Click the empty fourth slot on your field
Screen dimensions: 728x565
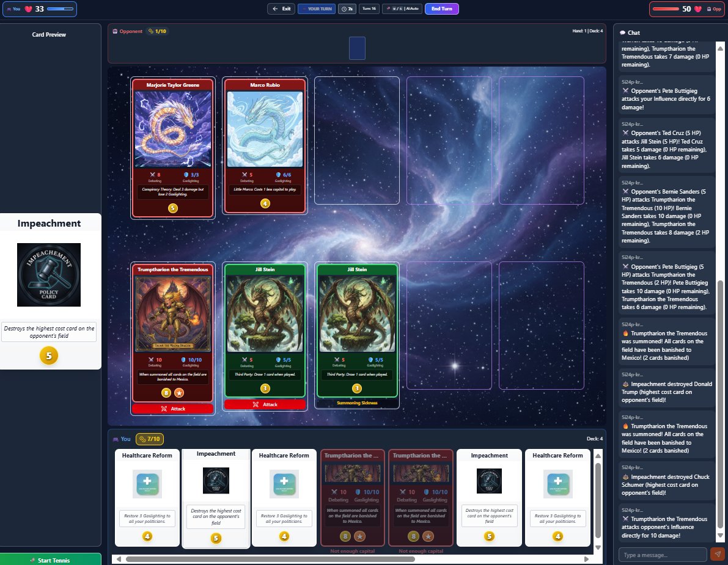pos(449,325)
